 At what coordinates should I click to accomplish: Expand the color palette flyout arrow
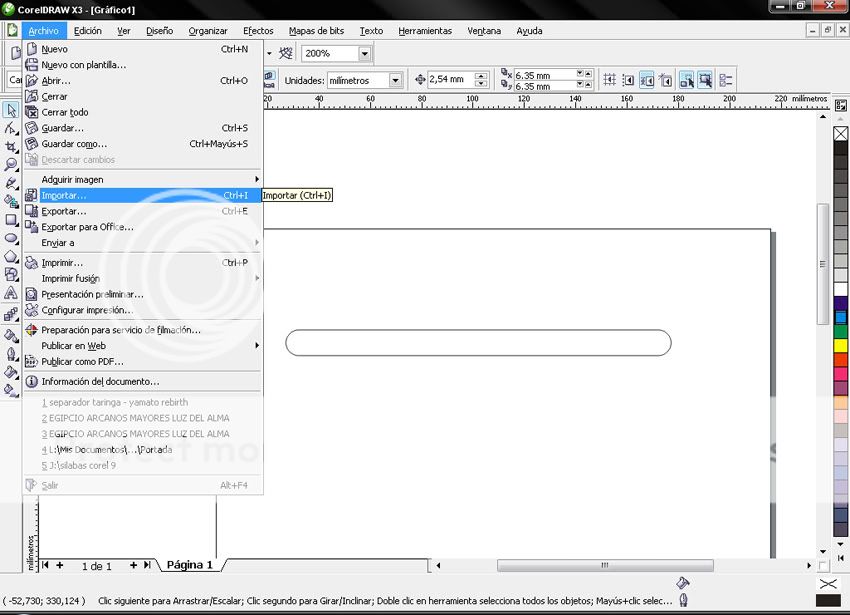point(840,558)
